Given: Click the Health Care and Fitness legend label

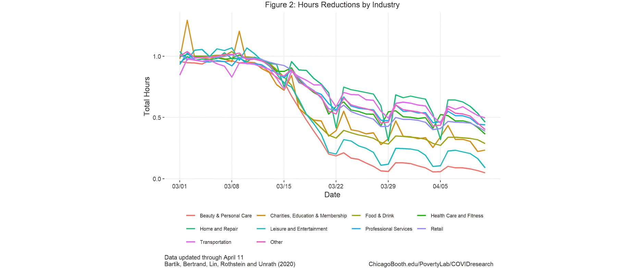Looking at the screenshot, I should click(457, 216).
